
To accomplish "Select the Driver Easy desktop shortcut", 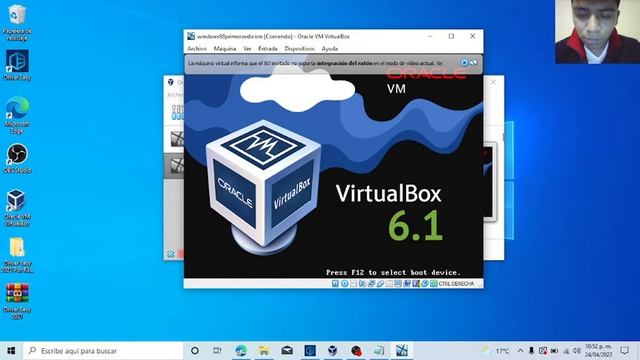I will pyautogui.click(x=17, y=65).
